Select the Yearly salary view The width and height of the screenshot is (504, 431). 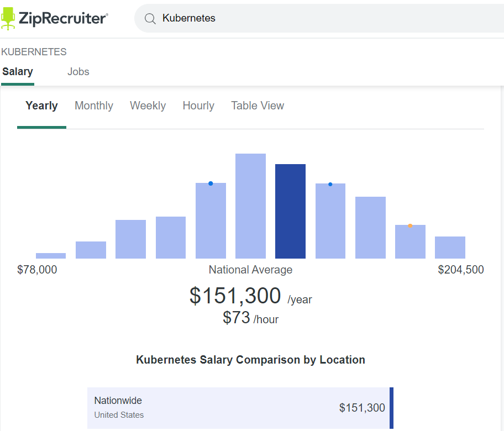click(x=42, y=106)
